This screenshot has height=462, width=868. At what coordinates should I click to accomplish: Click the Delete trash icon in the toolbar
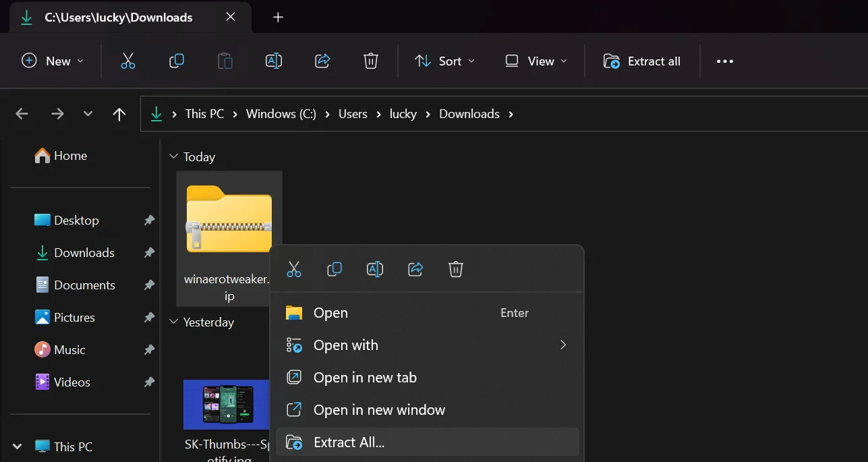(371, 61)
